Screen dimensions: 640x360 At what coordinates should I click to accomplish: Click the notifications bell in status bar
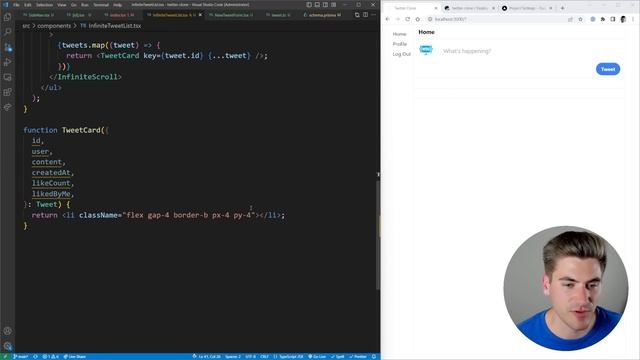373,356
